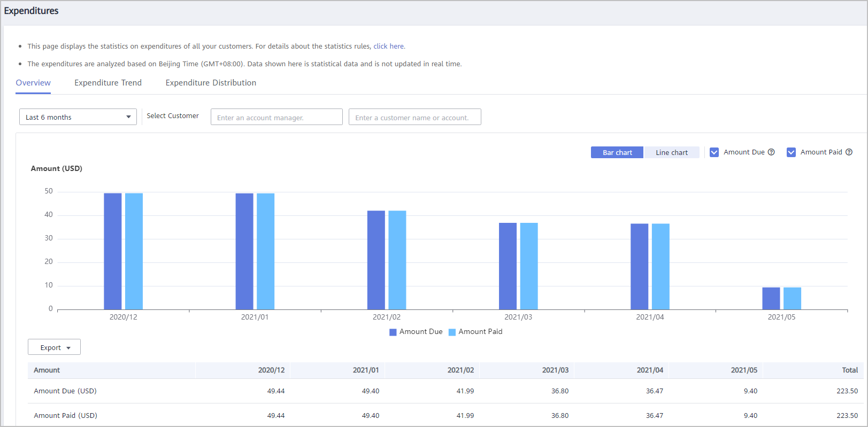Open the Expenditure Distribution tab

(211, 83)
